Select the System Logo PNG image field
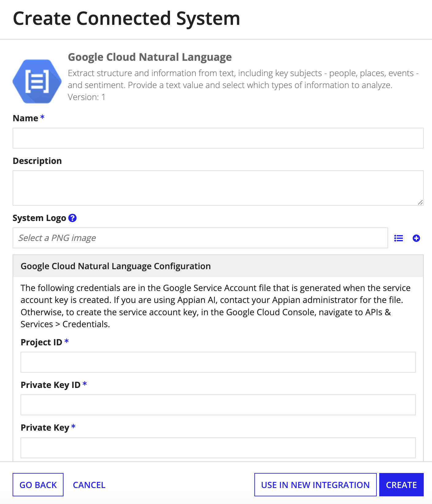This screenshot has width=432, height=504. click(200, 238)
